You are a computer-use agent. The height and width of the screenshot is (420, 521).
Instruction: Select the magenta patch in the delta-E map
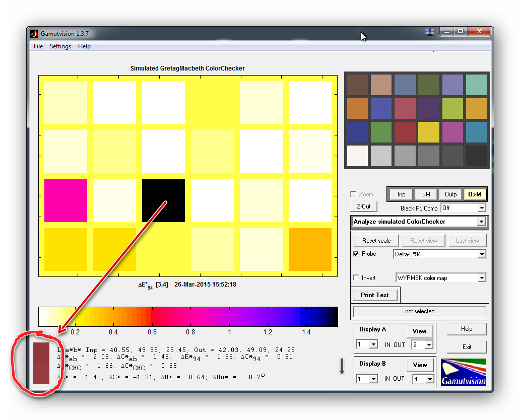point(66,200)
